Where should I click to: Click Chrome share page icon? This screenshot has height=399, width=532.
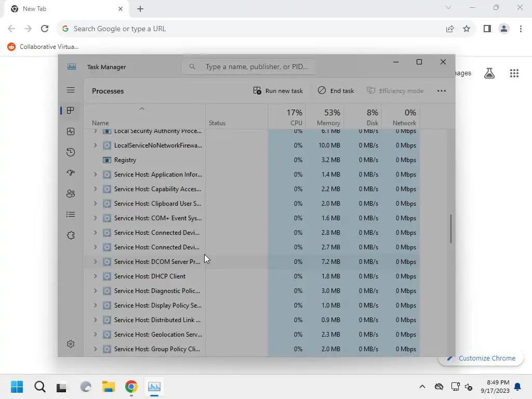(450, 29)
